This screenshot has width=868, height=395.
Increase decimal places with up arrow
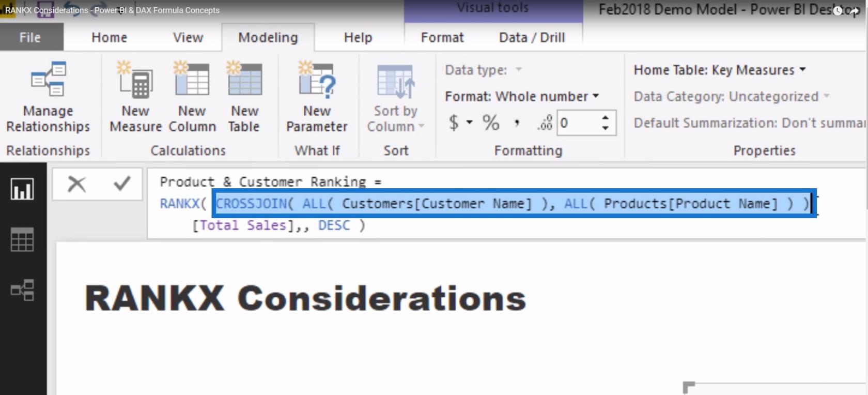tap(605, 117)
